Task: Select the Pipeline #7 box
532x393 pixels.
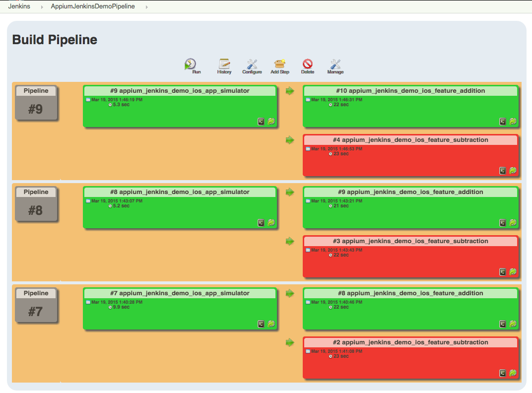Action: click(36, 305)
